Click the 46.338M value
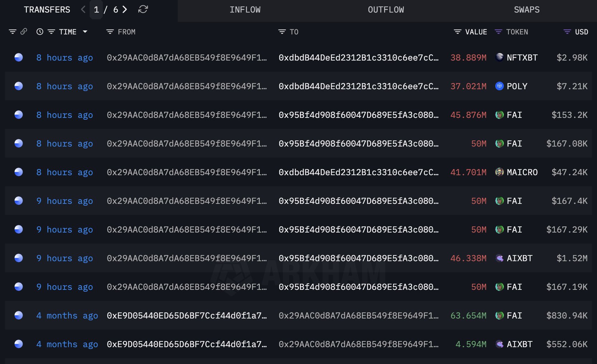The height and width of the screenshot is (364, 597). click(468, 258)
